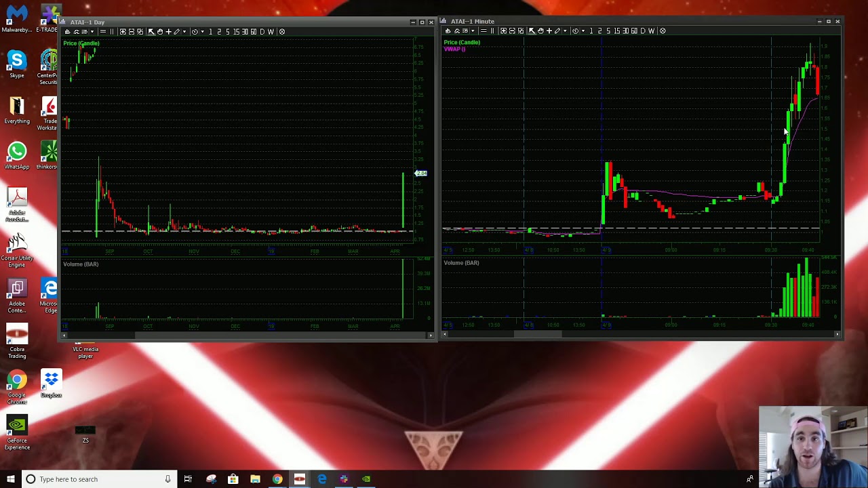The height and width of the screenshot is (488, 868).
Task: Click clock time-range icon in ATAI 1 Day window
Action: coord(195,31)
